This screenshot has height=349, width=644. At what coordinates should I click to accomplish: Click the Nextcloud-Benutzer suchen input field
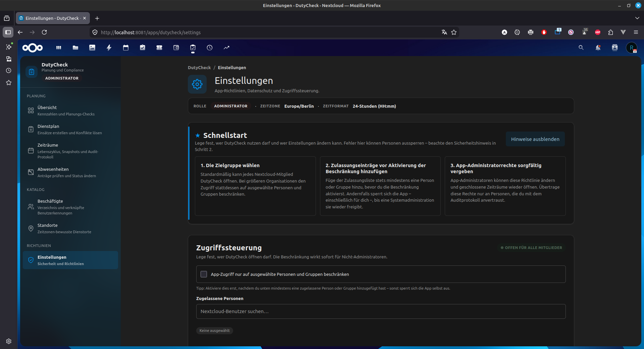pyautogui.click(x=381, y=311)
